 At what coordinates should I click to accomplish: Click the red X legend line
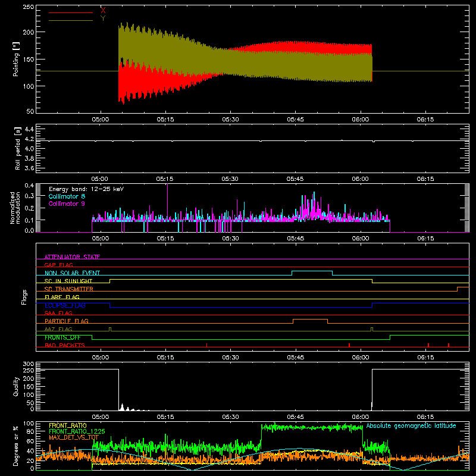pyautogui.click(x=71, y=12)
